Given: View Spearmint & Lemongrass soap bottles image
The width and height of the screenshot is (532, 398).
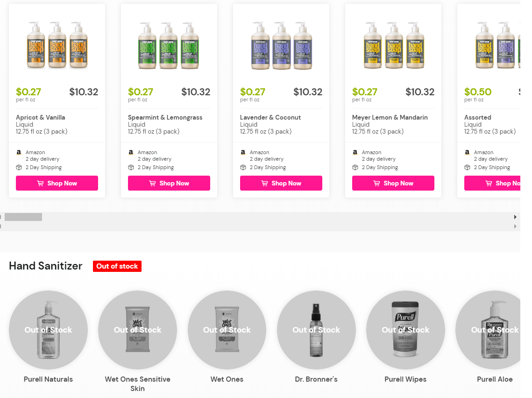Looking at the screenshot, I should (169, 45).
